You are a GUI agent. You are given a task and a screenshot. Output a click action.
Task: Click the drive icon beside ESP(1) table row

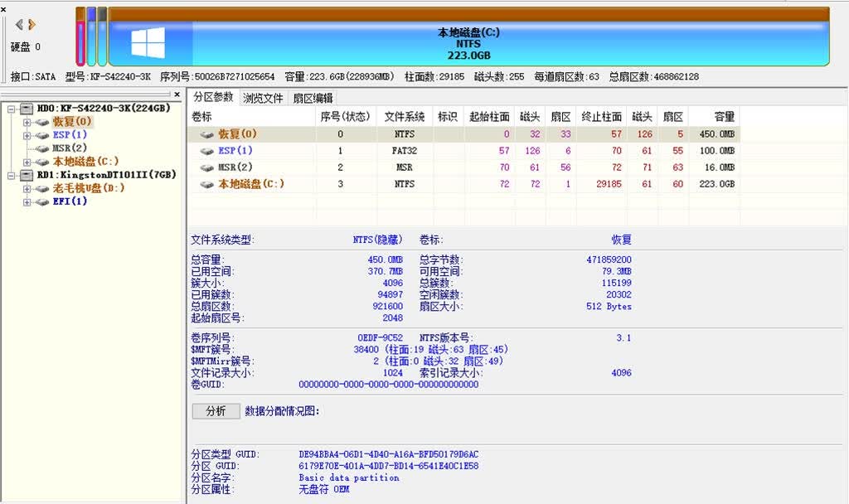click(x=206, y=151)
